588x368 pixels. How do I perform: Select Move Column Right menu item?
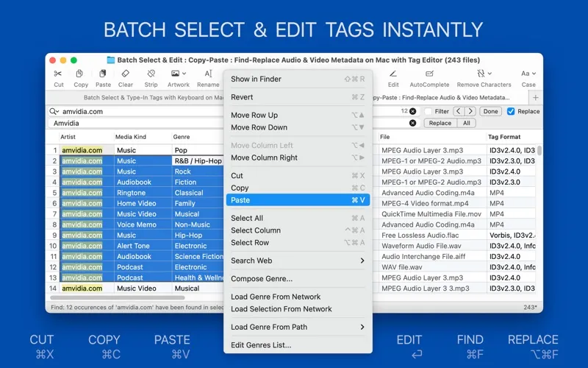[298, 158]
